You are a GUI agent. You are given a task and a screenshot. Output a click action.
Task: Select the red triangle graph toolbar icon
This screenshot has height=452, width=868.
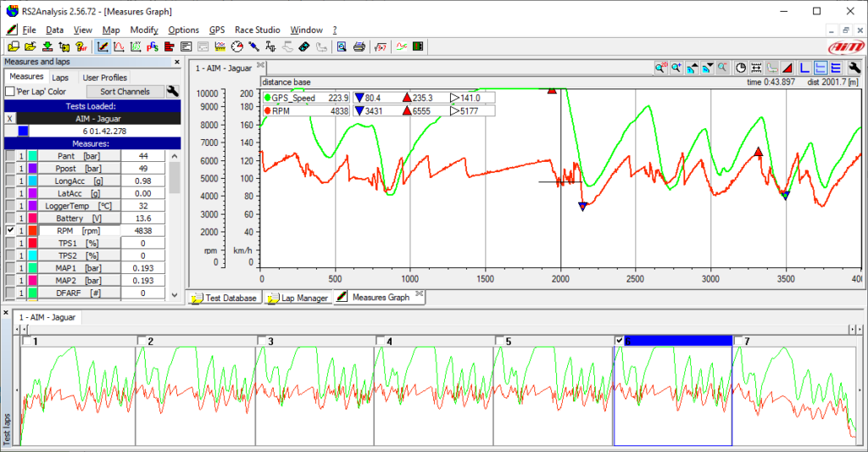787,68
